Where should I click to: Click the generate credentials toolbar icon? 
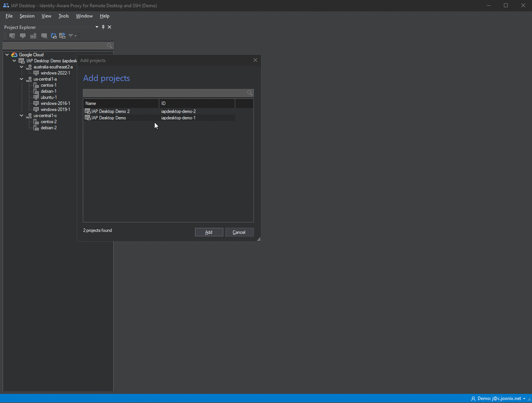(33, 36)
